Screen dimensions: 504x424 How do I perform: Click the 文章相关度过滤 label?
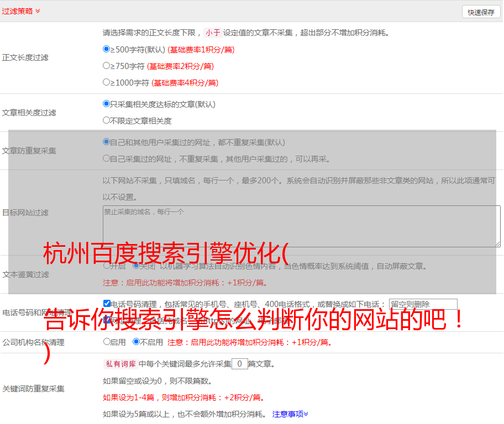pyautogui.click(x=29, y=113)
